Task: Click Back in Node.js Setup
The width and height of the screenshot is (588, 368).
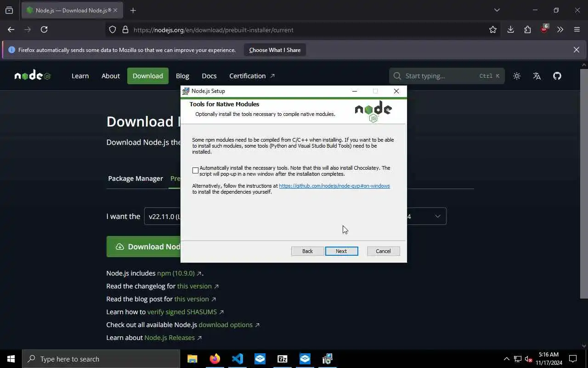Action: point(307,251)
